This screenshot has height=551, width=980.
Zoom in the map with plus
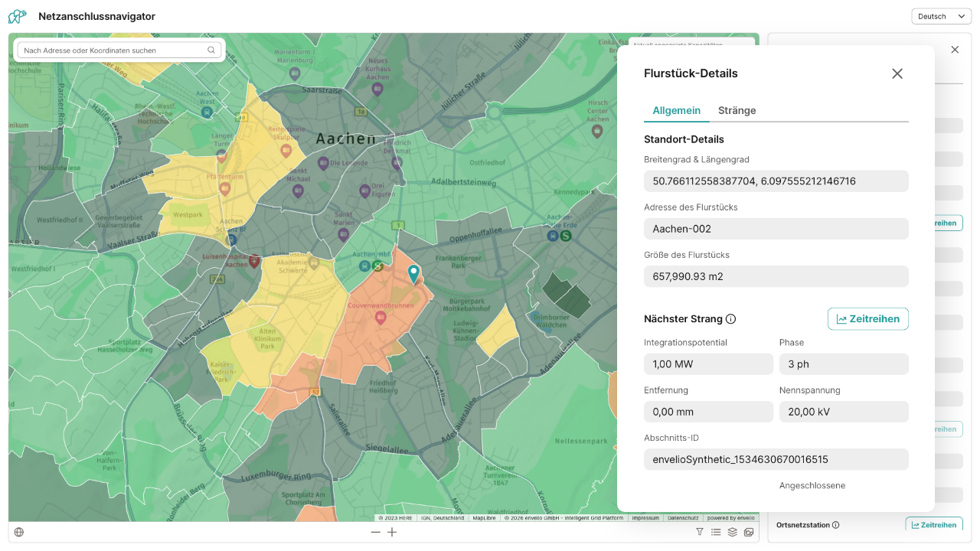[x=392, y=532]
